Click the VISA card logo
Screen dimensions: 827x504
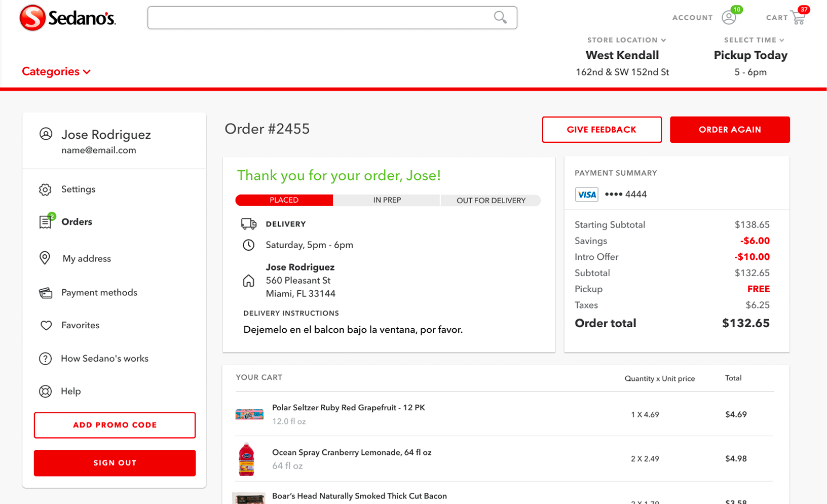[586, 195]
